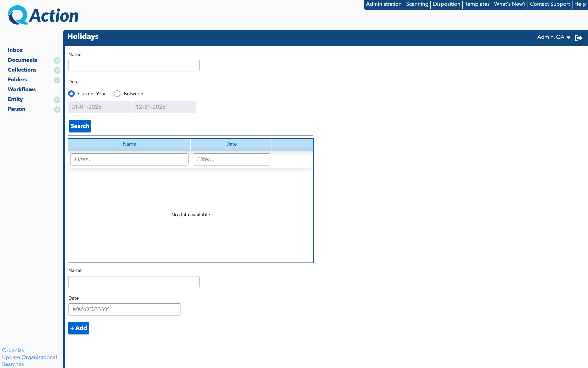Select the Current Year radio button
This screenshot has width=588, height=368.
(x=71, y=94)
